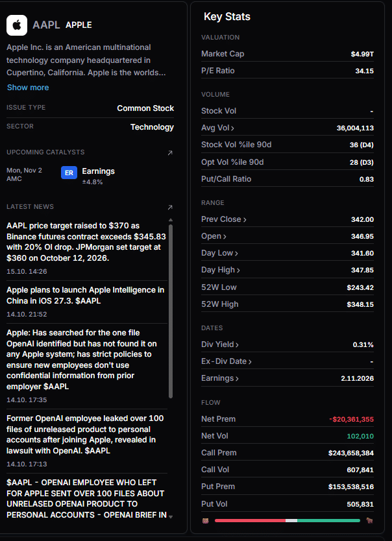The image size is (392, 541).
Task: Click the bull icon beside flow bar
Action: click(x=370, y=521)
